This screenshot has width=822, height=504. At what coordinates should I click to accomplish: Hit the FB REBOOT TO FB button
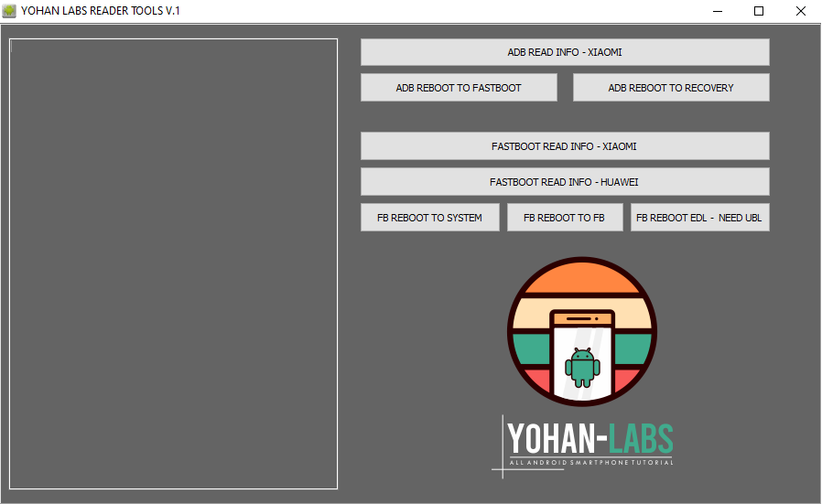(x=565, y=218)
